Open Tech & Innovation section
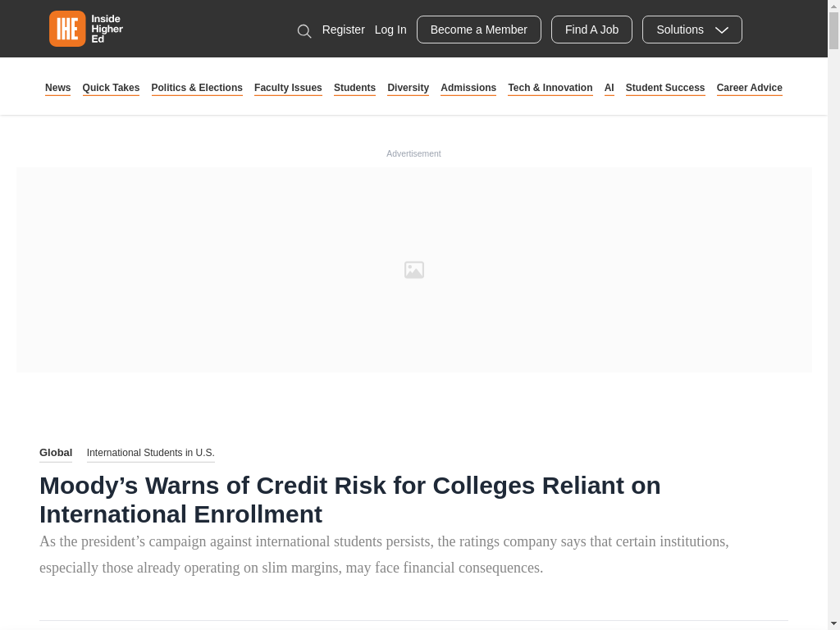This screenshot has height=630, width=840. (550, 88)
